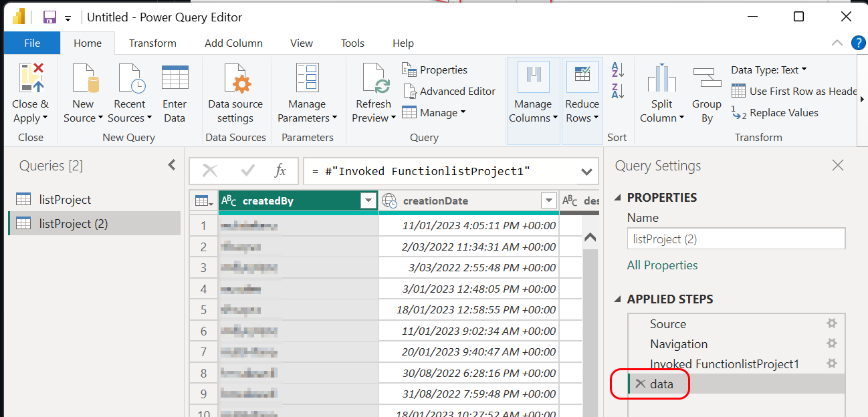The height and width of the screenshot is (417, 868).
Task: Open creationDate column filter dropdown
Action: click(549, 200)
